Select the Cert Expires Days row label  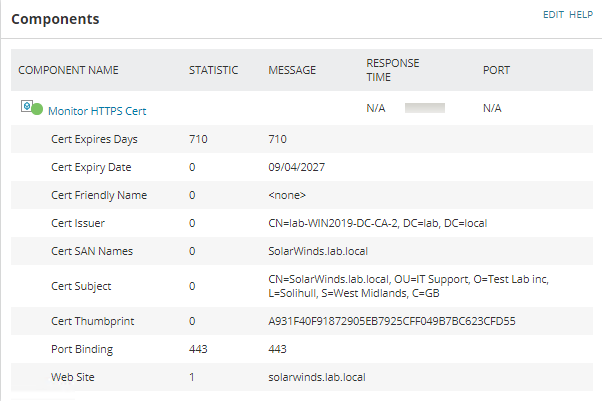(94, 139)
